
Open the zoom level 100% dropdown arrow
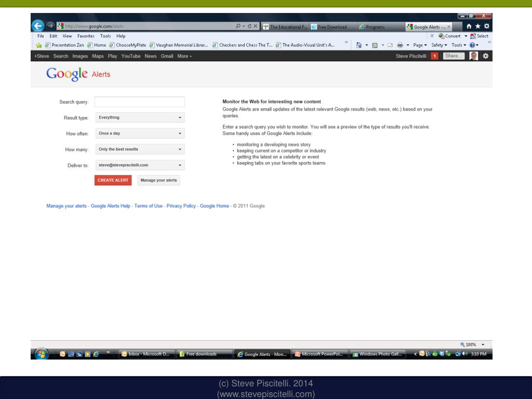483,344
